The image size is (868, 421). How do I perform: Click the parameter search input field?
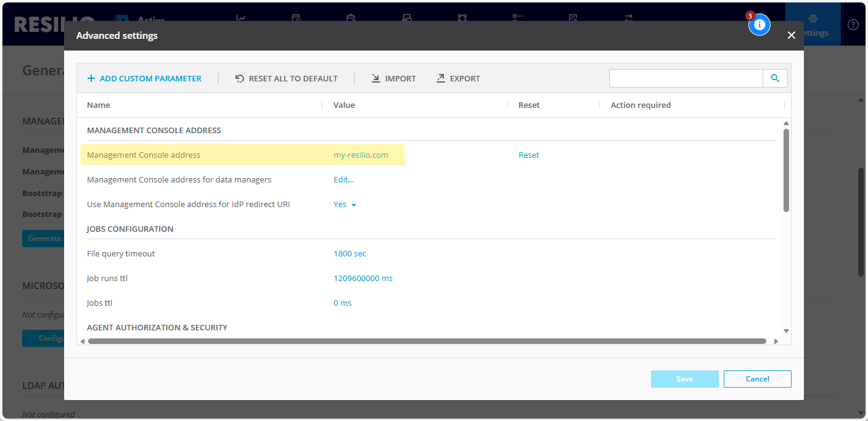pyautogui.click(x=686, y=78)
